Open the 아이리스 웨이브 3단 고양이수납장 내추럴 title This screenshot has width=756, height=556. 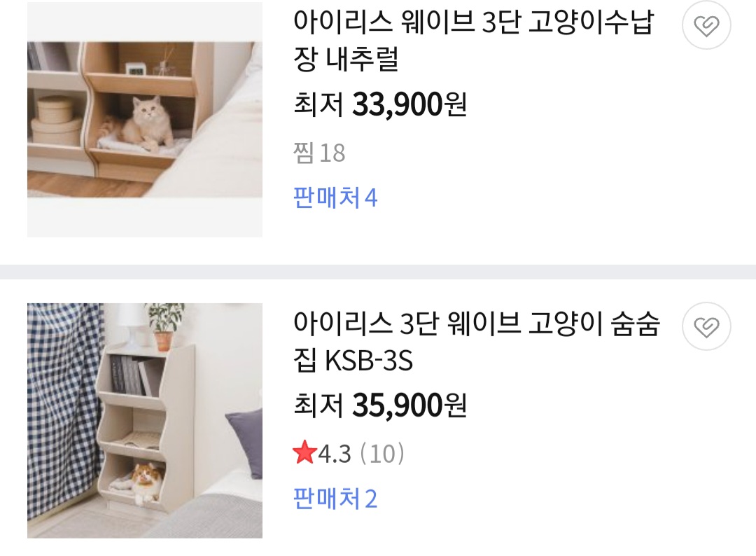tap(473, 41)
